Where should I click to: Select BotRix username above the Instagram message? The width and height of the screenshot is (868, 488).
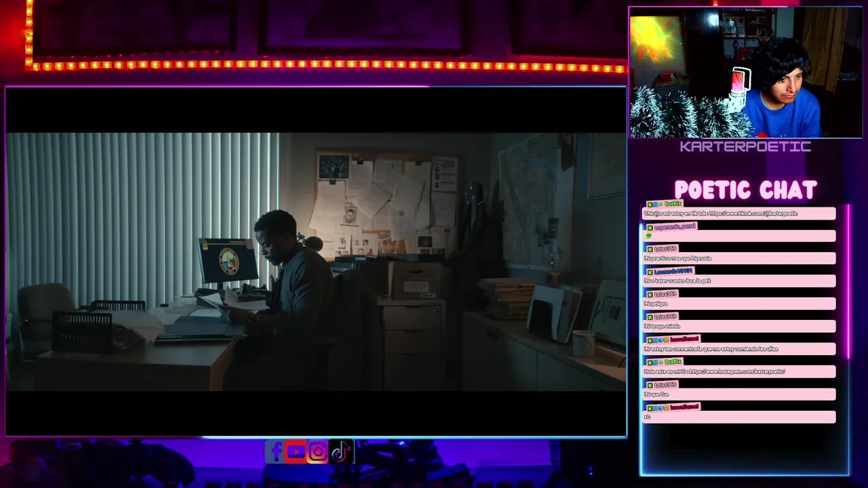coord(673,362)
